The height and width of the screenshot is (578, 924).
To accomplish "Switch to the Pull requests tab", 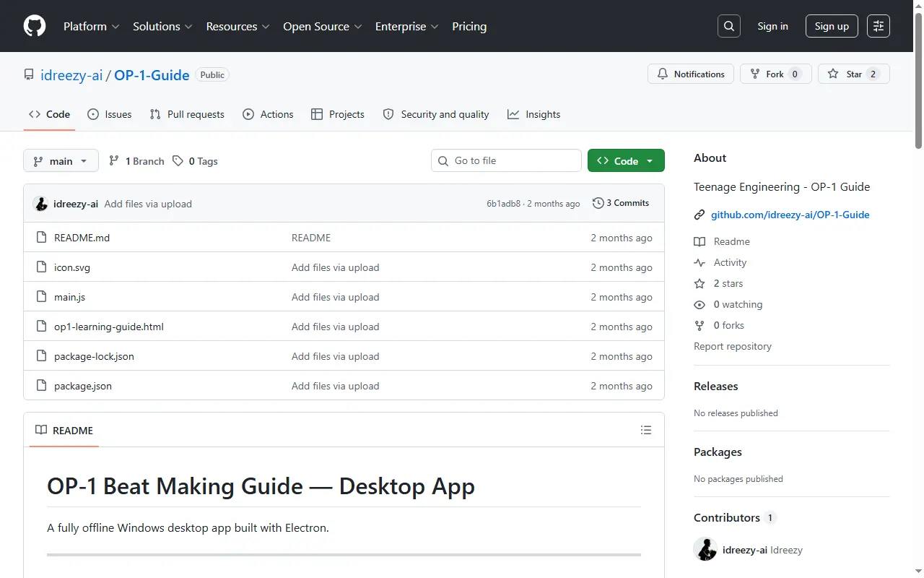I will click(x=187, y=114).
